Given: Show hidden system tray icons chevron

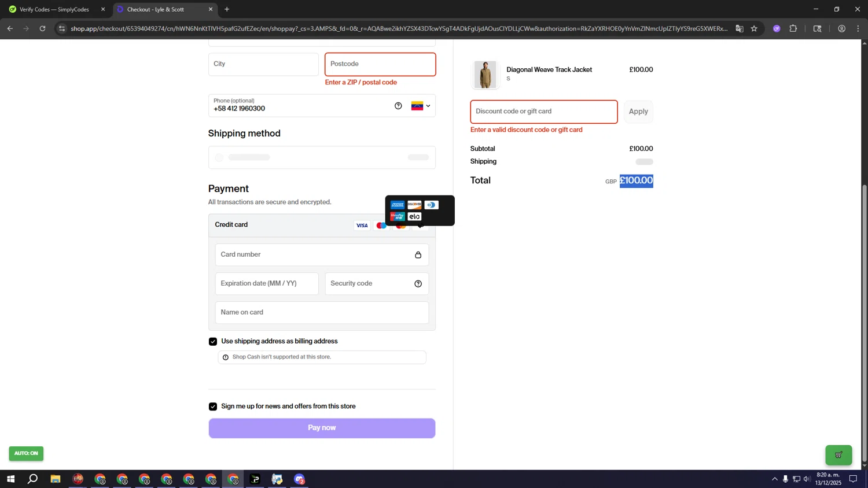Looking at the screenshot, I should point(774,479).
